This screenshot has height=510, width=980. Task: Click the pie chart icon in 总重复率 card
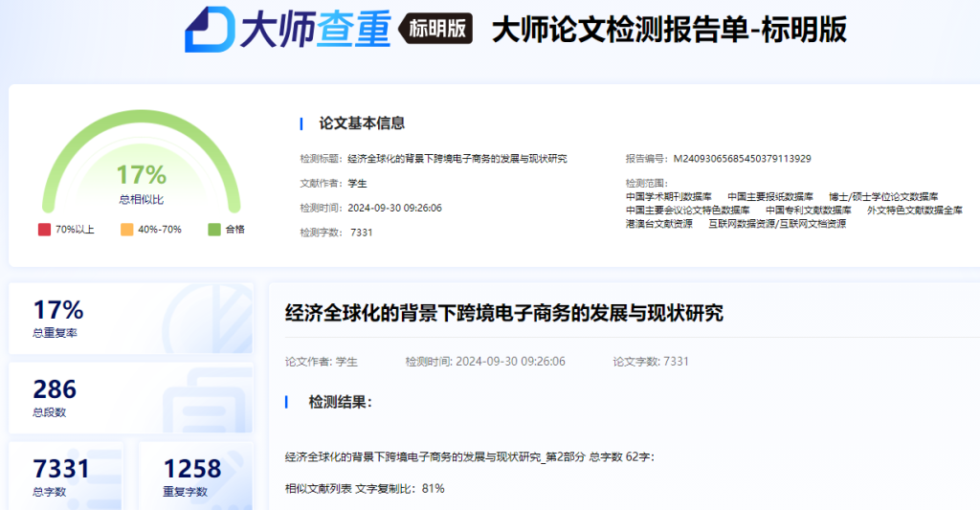(208, 318)
